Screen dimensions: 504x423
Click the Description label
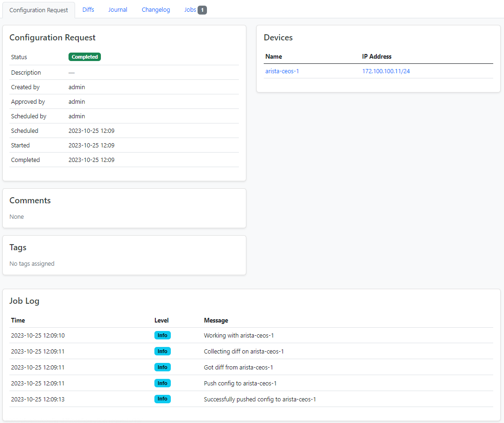point(26,72)
